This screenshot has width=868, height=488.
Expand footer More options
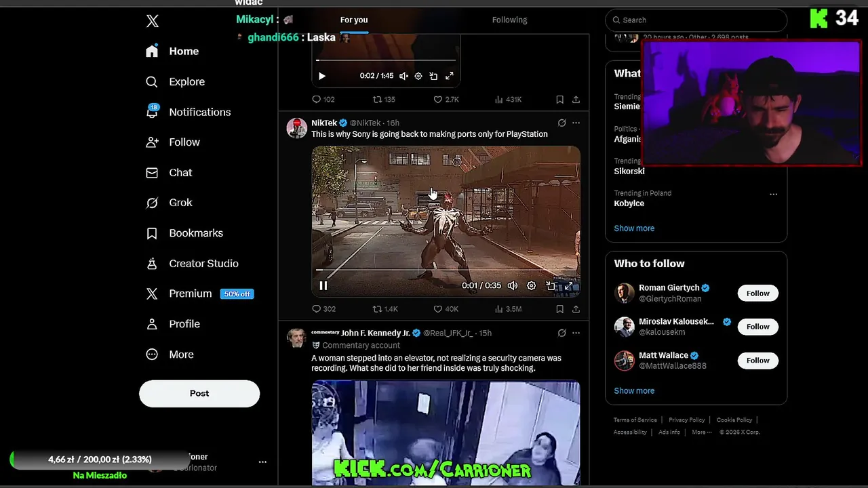[702, 432]
